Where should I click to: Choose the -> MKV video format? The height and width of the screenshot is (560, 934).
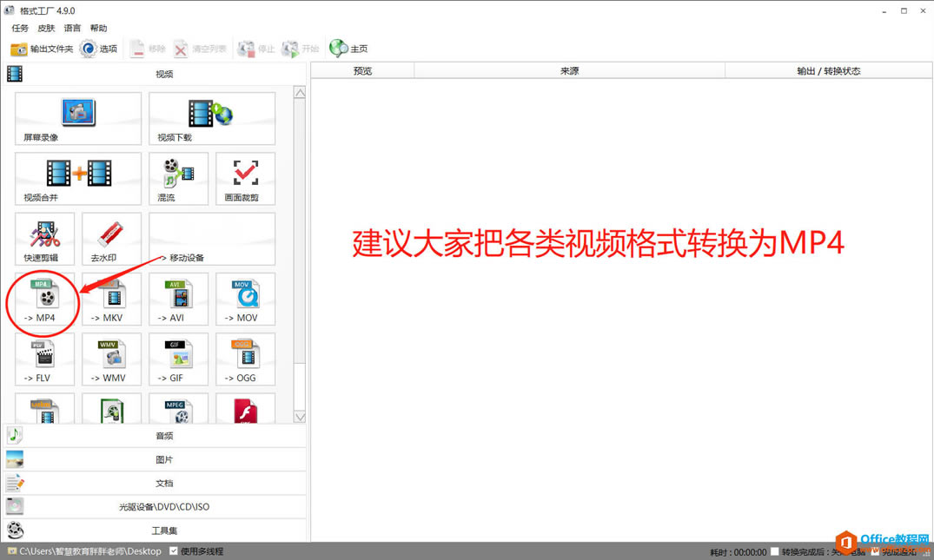[111, 300]
